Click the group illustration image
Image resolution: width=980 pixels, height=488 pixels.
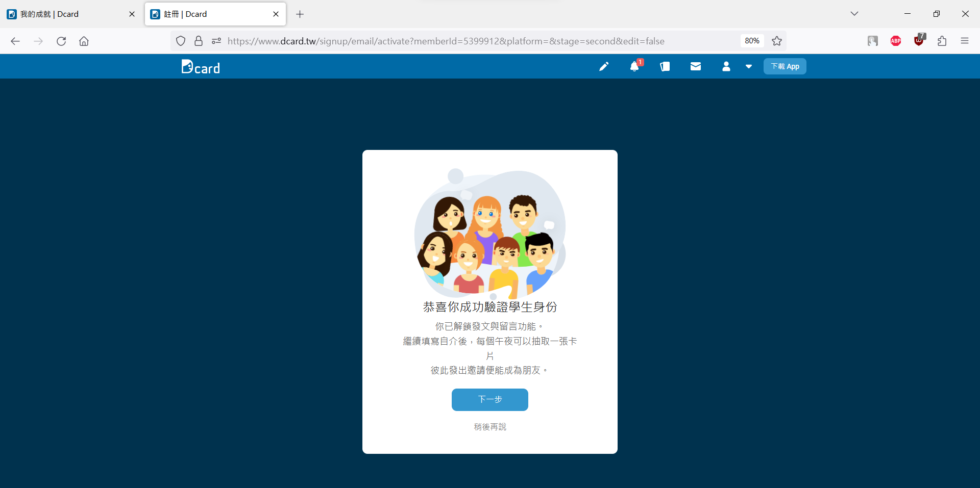[490, 233]
